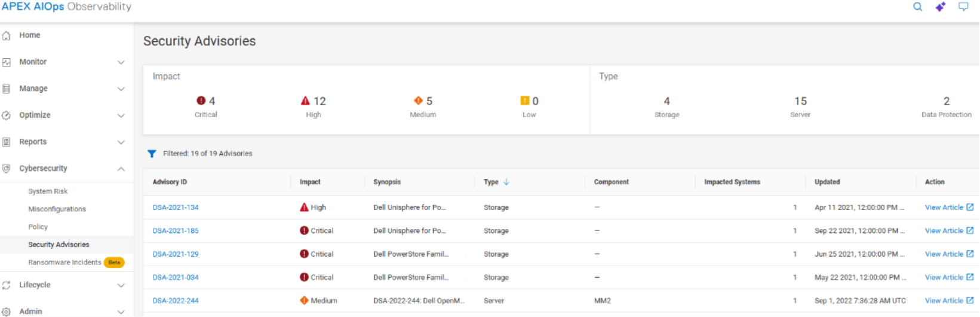Sort by the Advisory ID column header
The image size is (980, 317).
[170, 182]
